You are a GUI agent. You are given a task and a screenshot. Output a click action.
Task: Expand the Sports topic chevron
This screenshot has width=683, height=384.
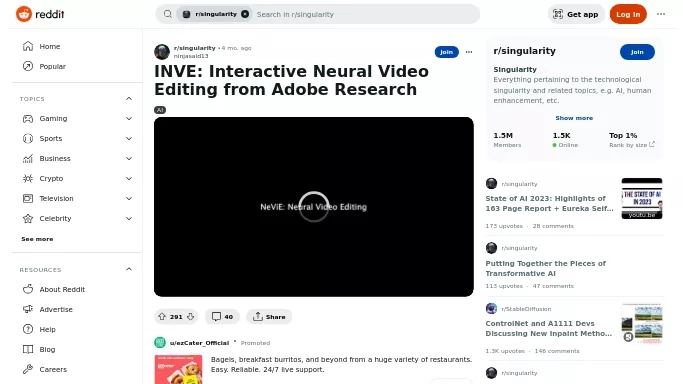[129, 138]
